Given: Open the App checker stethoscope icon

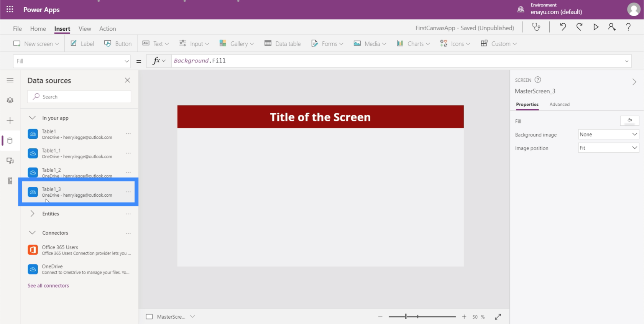Looking at the screenshot, I should (x=536, y=27).
